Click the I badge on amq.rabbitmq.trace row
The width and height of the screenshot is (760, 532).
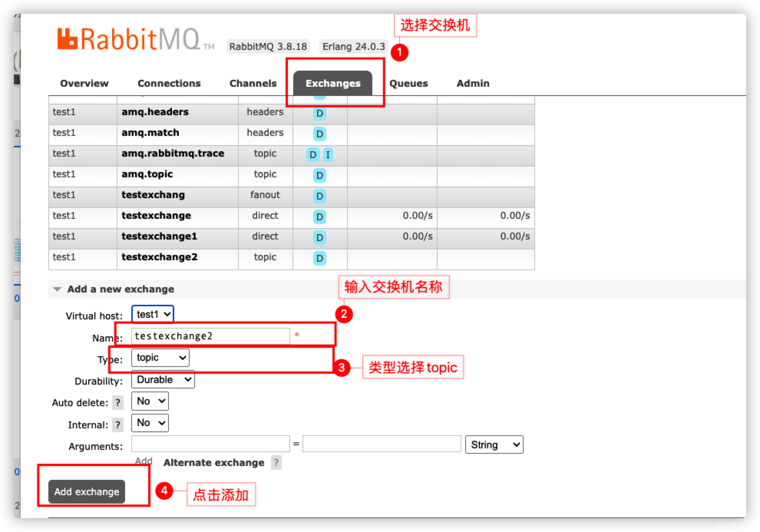click(x=328, y=155)
